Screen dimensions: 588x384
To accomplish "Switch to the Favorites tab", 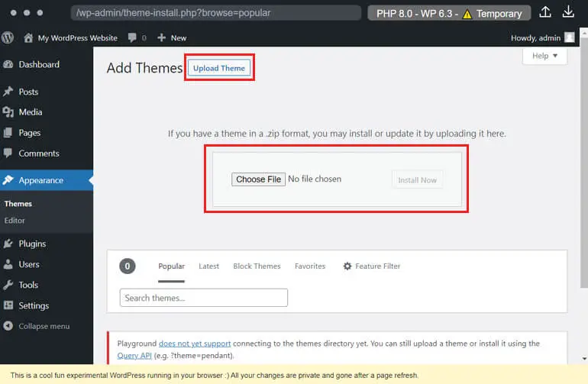I will 310,266.
